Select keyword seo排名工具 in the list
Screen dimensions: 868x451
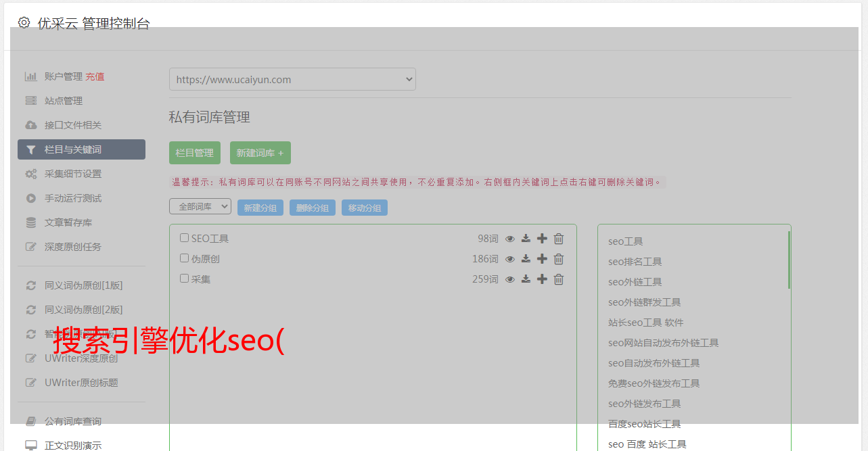click(635, 262)
